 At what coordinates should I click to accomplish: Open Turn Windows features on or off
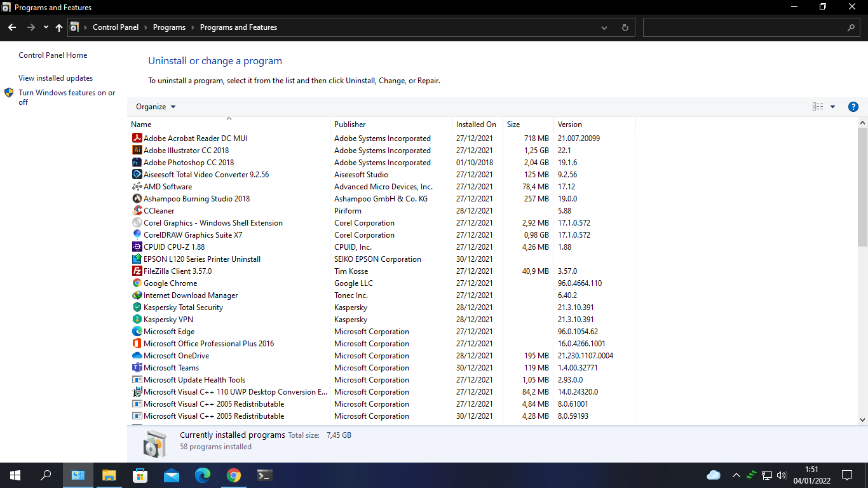pos(67,97)
